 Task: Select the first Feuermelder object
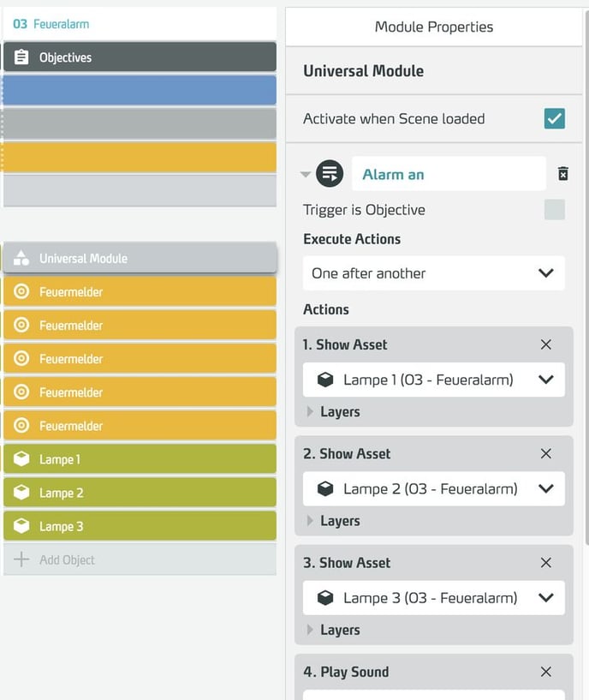tap(140, 292)
